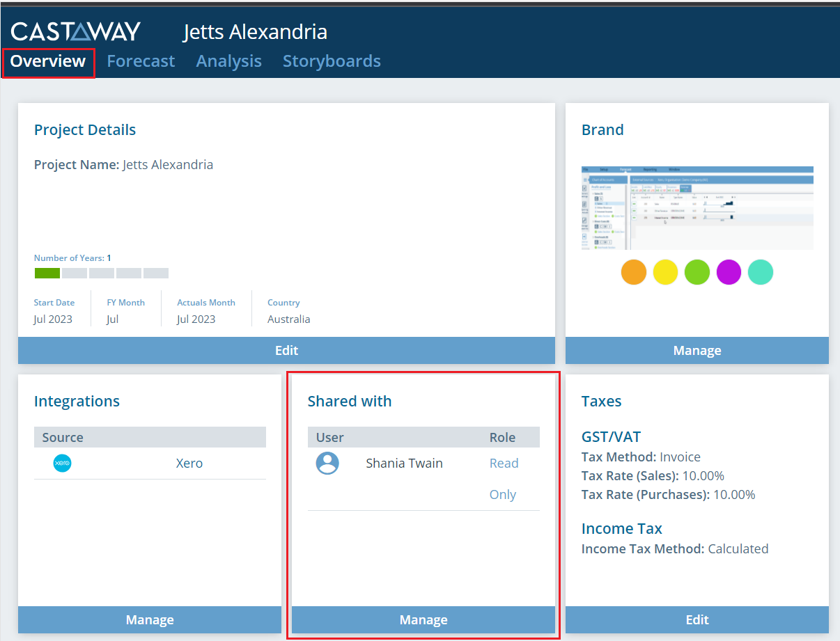Click the User column header
The width and height of the screenshot is (840, 641).
pos(330,437)
